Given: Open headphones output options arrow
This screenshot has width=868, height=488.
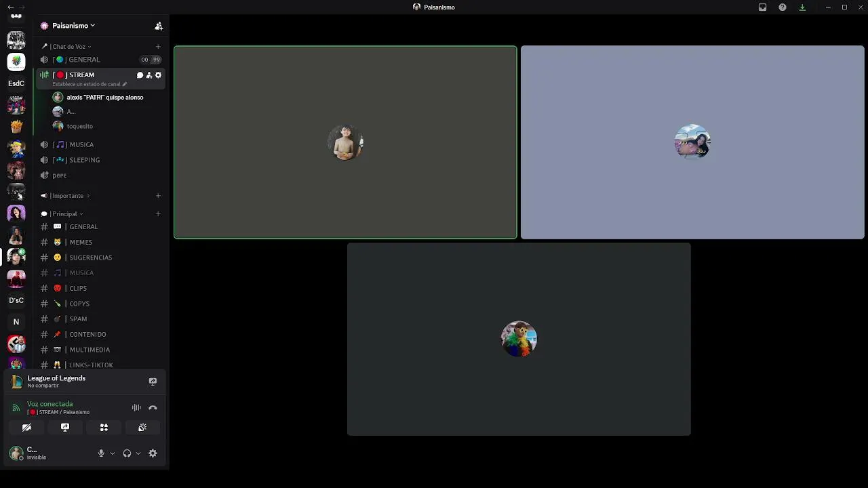Looking at the screenshot, I should [x=138, y=453].
